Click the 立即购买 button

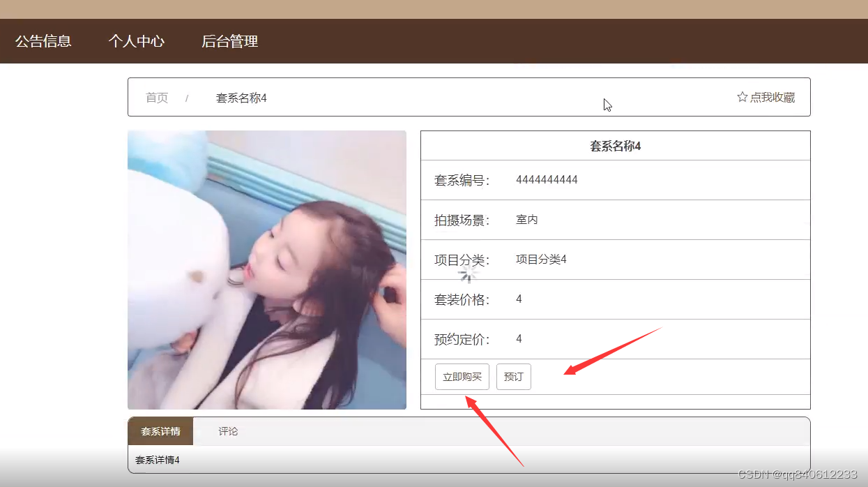pos(462,377)
